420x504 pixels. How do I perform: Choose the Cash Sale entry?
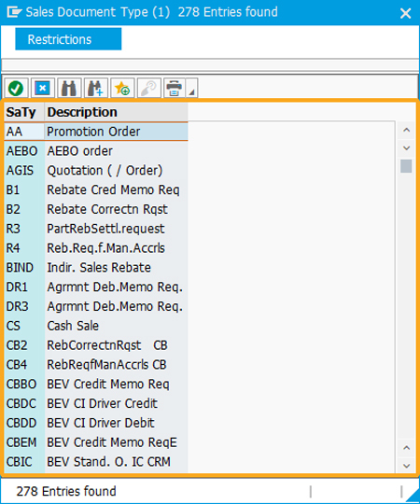pos(96,326)
